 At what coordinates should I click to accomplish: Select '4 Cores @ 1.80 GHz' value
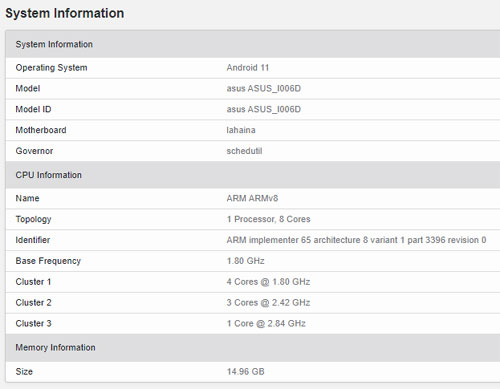[x=268, y=282]
